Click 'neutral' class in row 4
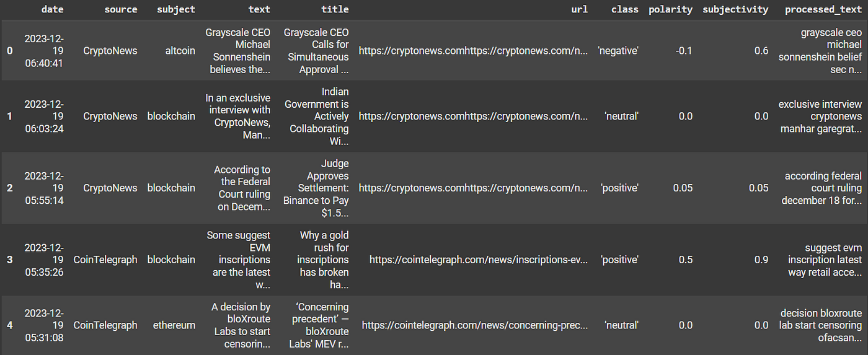Screen dimensions: 868x355 [621, 325]
